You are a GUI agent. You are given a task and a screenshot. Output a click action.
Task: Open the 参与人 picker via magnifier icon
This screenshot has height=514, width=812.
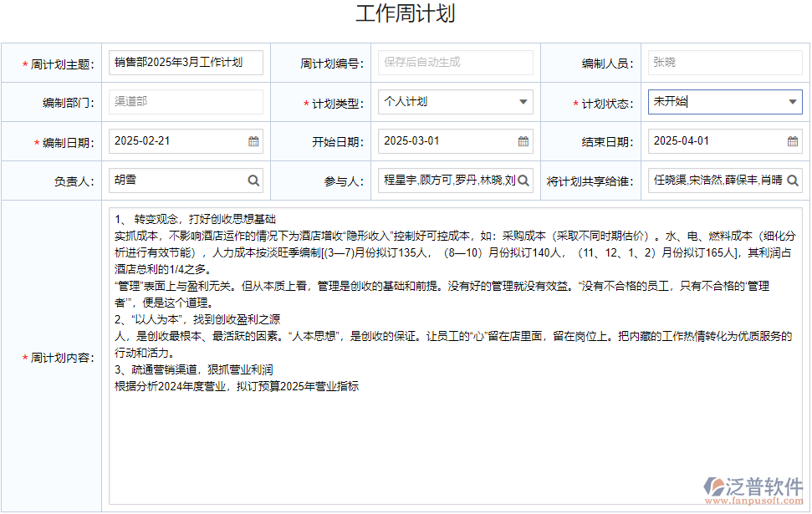click(523, 181)
